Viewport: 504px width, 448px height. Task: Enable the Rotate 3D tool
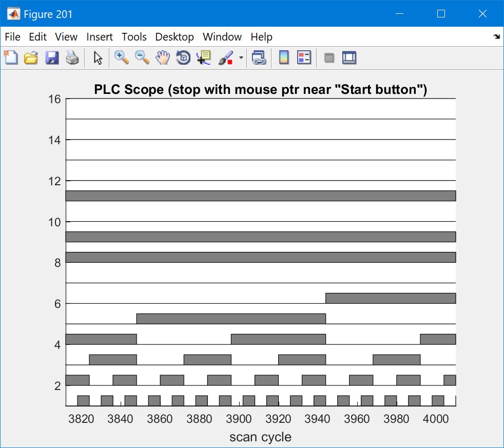pos(183,58)
